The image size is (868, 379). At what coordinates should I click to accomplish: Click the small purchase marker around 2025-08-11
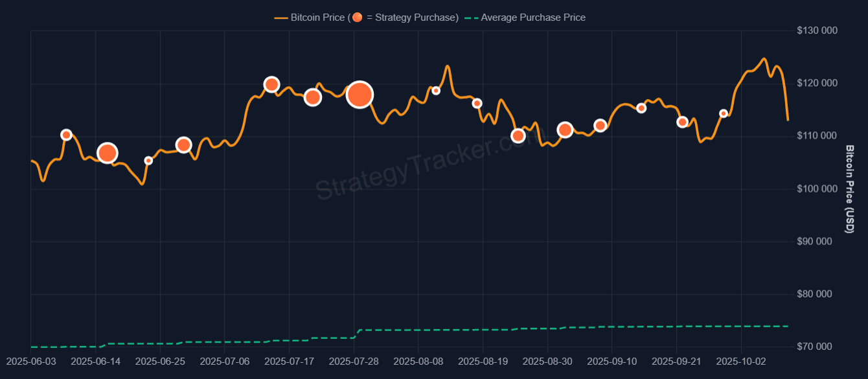point(436,91)
